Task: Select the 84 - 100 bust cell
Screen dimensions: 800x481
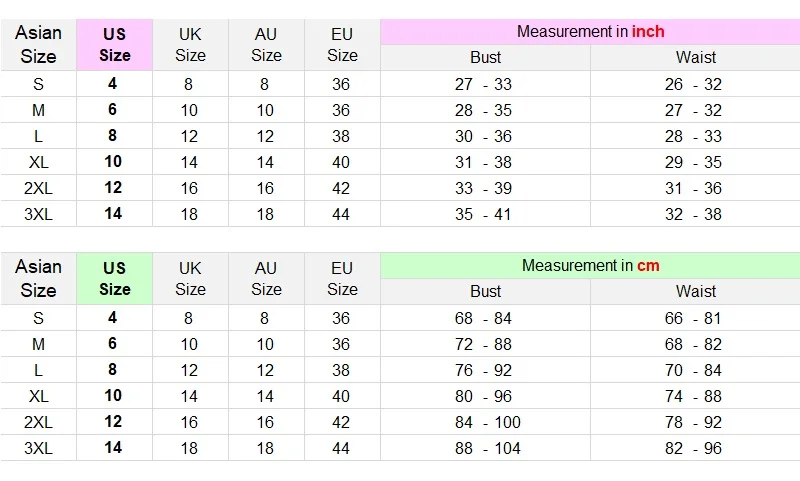Action: coord(487,422)
